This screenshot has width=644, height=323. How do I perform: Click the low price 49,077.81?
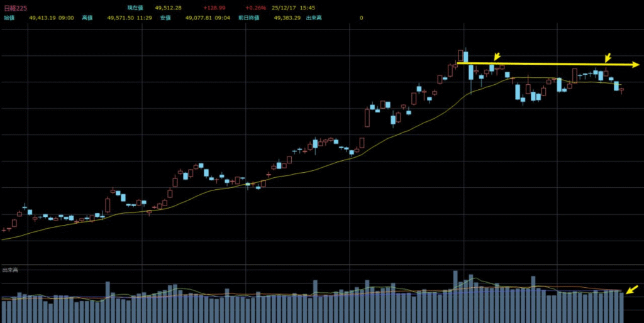click(198, 18)
